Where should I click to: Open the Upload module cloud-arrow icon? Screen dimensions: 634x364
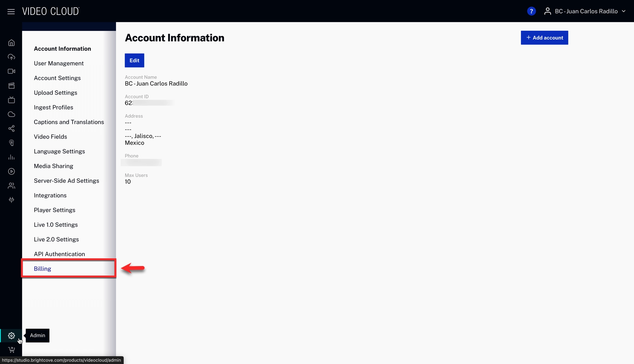point(11,57)
